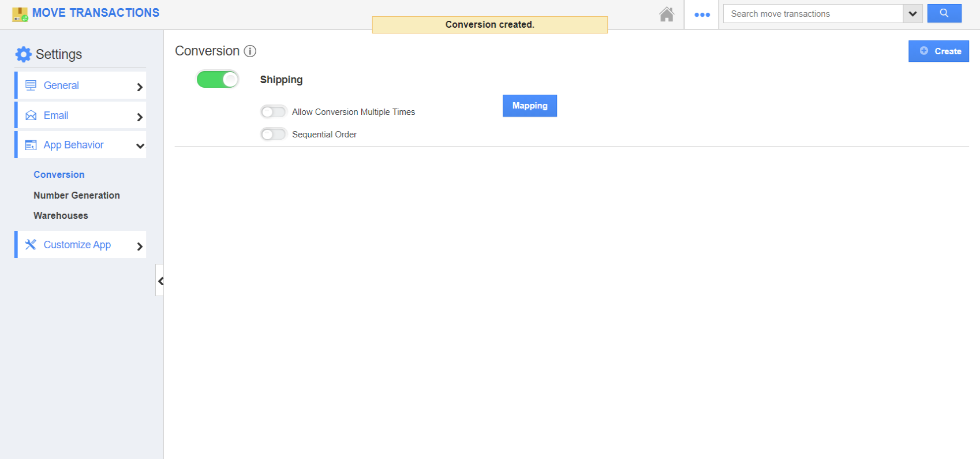Click the Conversion info icon
Screen dimensions: 980x459
click(250, 51)
